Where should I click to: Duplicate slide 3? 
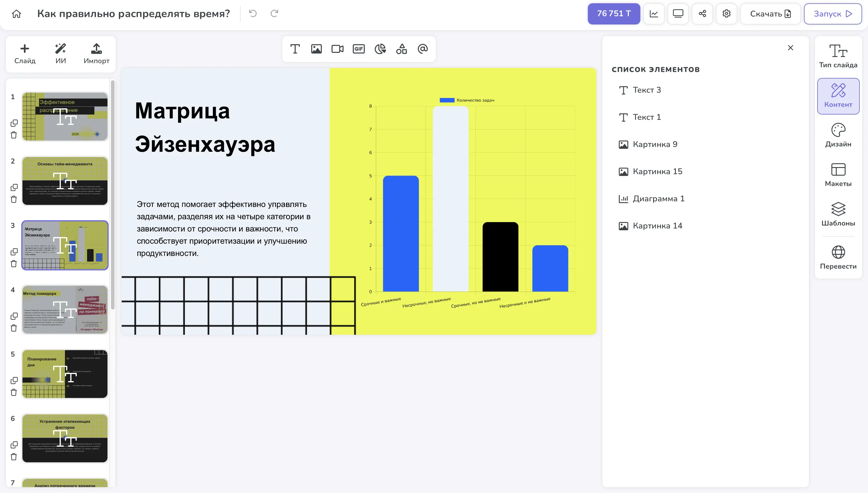click(14, 252)
